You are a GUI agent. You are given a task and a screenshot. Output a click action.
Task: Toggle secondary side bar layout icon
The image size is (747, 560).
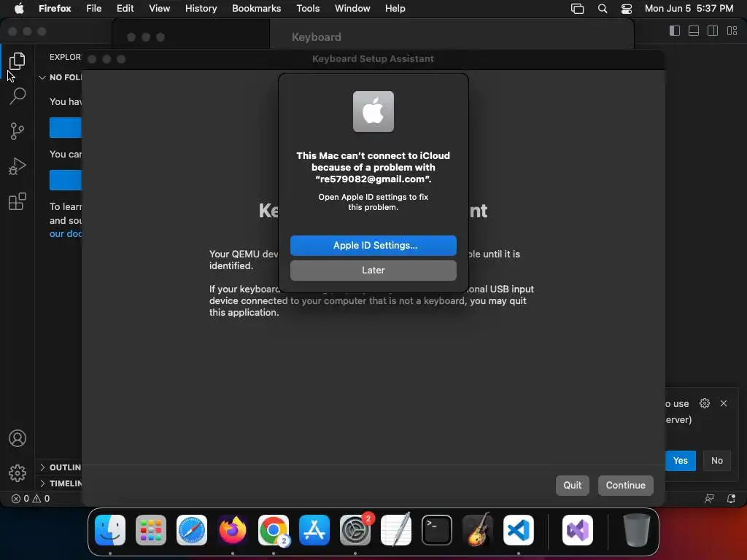pos(713,31)
